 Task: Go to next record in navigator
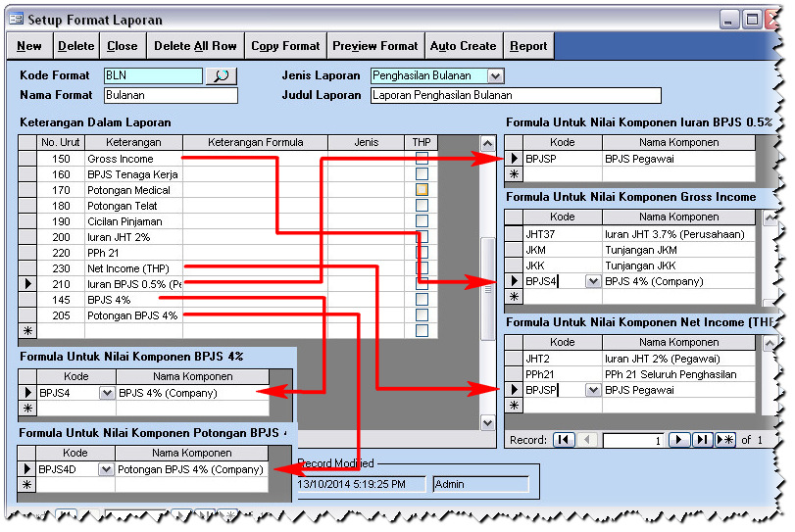click(x=678, y=440)
